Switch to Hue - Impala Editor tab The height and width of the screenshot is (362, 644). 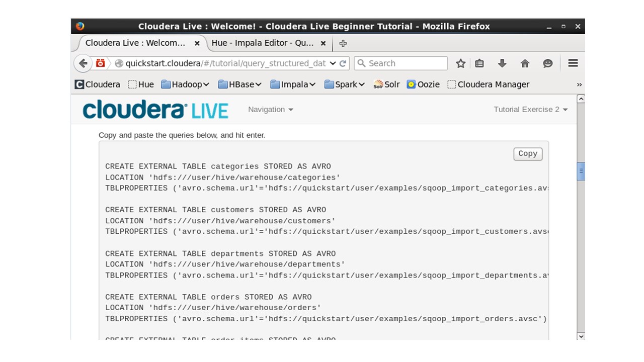coord(263,43)
